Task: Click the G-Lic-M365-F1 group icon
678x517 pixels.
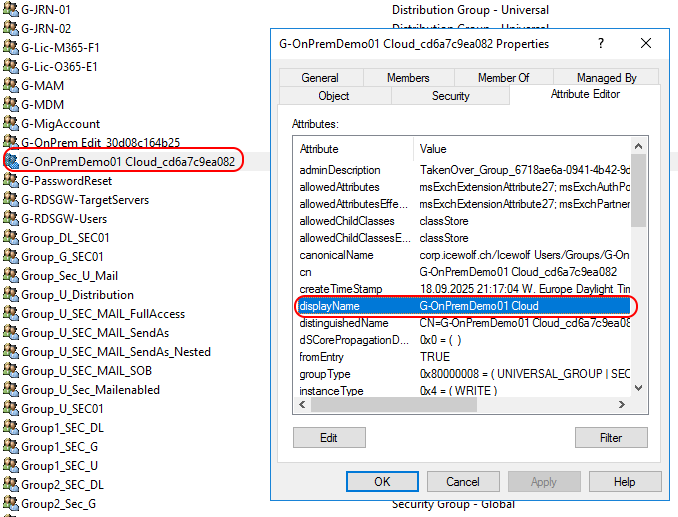Action: tap(11, 48)
